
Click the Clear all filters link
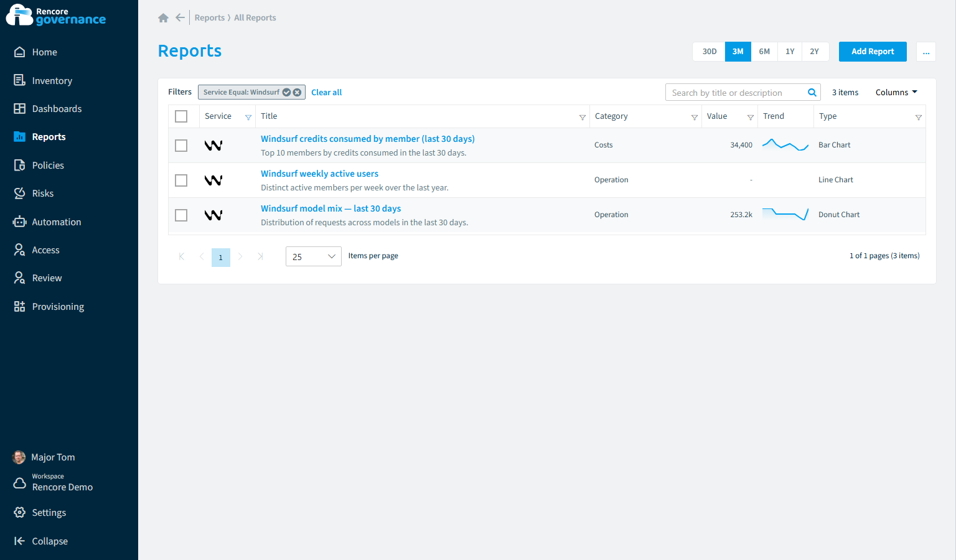pyautogui.click(x=327, y=92)
